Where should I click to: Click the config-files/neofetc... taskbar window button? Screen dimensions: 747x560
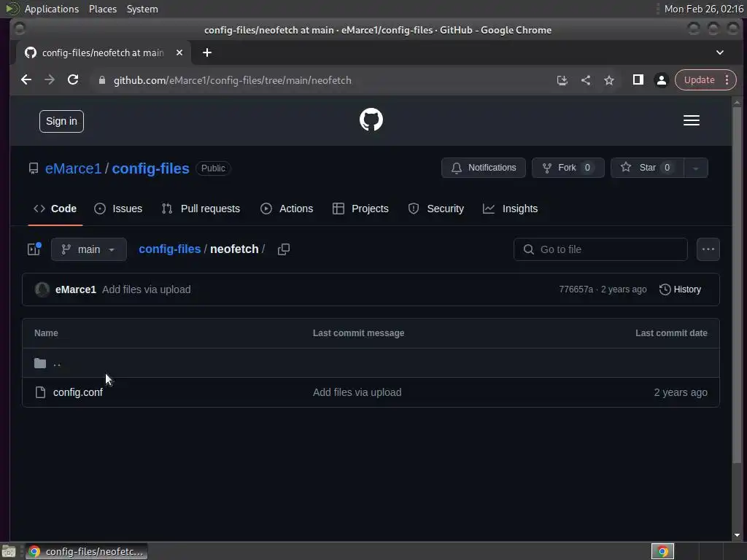click(x=86, y=551)
